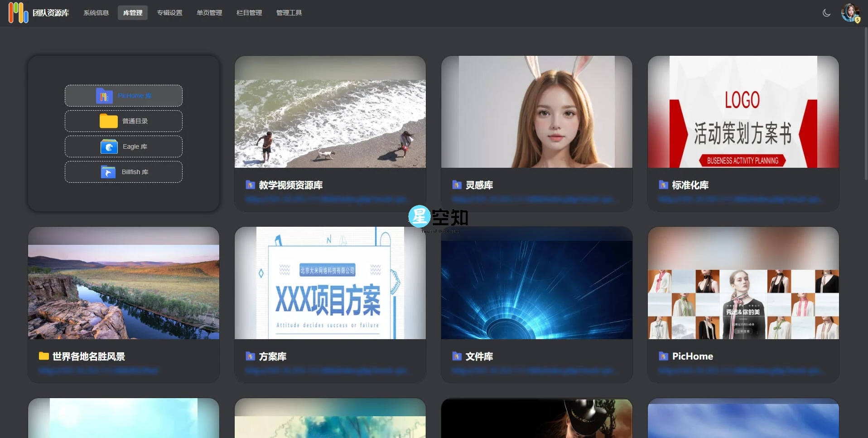Click the 灵感库 folder icon

tap(457, 185)
